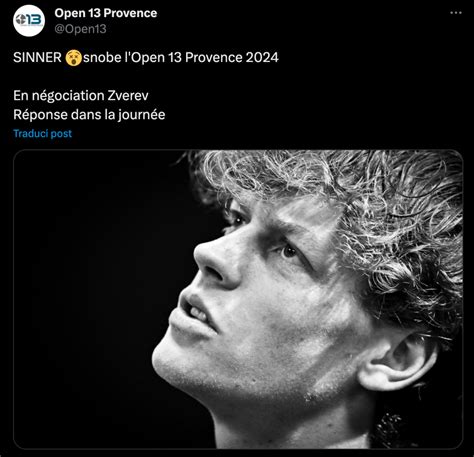Open the Open 13 Provence profile avatar
The height and width of the screenshot is (457, 474).
[29, 20]
